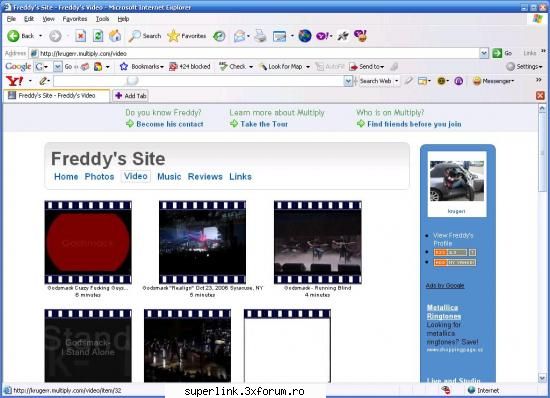Click the Yahoo Messenger smiley icon in IE toolbar

[360, 36]
